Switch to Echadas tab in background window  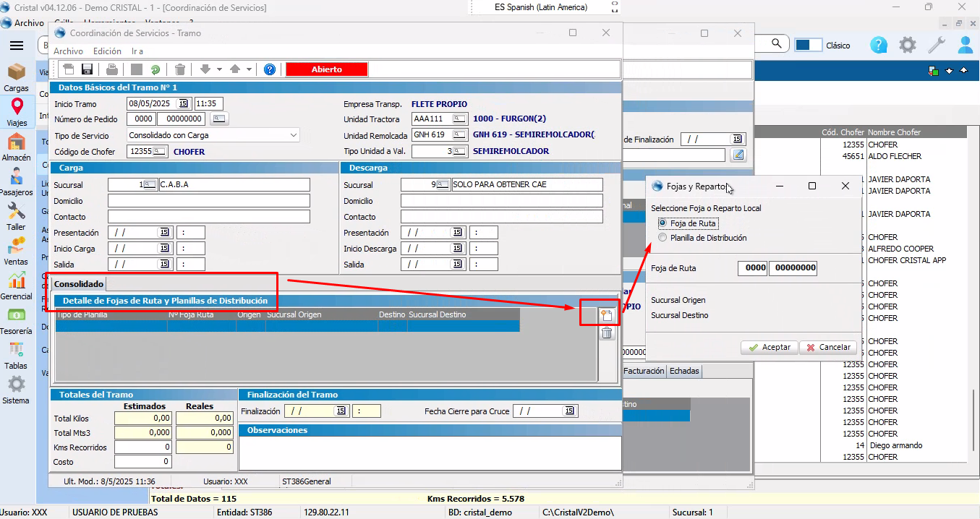coord(684,371)
